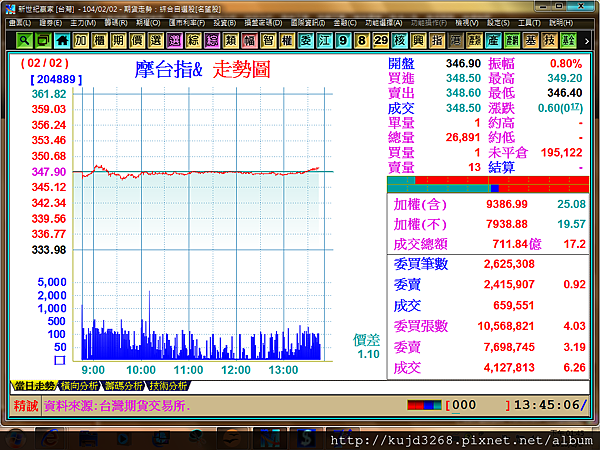Click the 最低 value 346.40
Image resolution: width=600 pixels, height=450 pixels.
click(x=564, y=93)
